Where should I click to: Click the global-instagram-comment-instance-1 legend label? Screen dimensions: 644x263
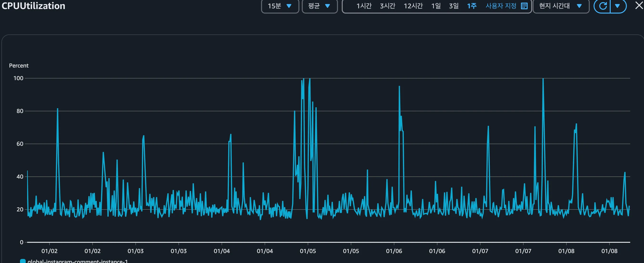[78, 261]
